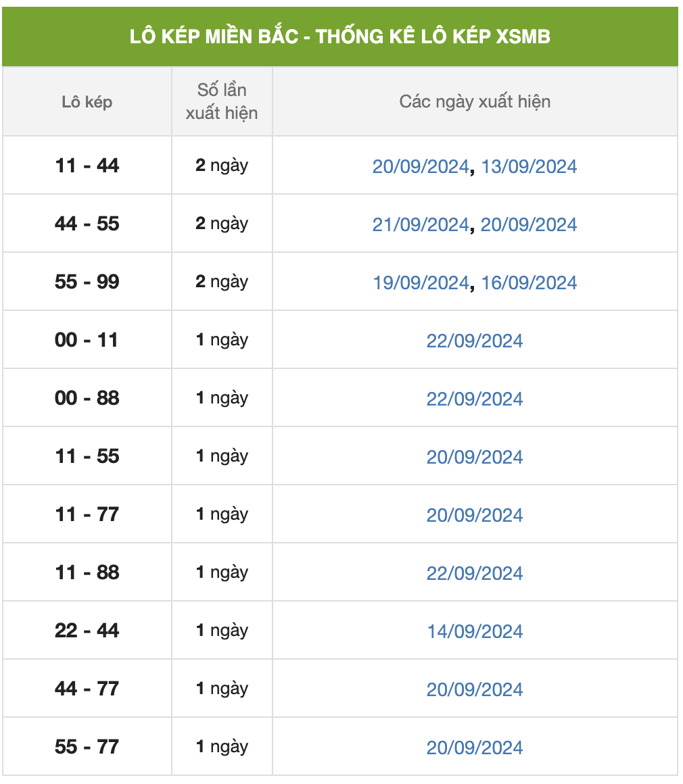683x784 pixels.
Task: Open 16/09/2024 date link in 55 - 99 row
Action: click(529, 283)
